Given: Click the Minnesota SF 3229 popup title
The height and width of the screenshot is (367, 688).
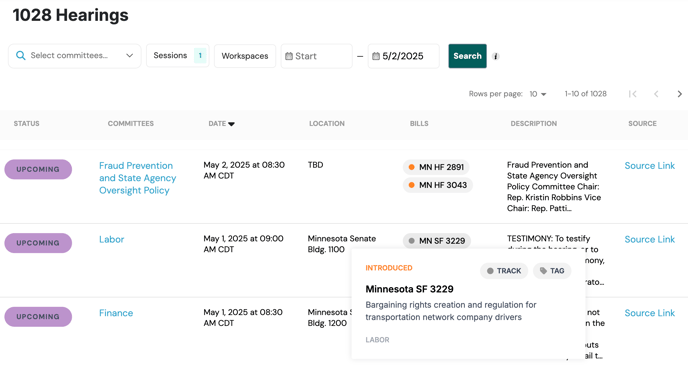Looking at the screenshot, I should (x=409, y=289).
